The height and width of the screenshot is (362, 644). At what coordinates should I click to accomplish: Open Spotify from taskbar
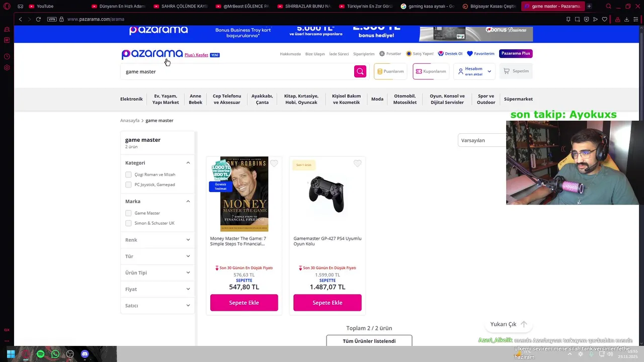pyautogui.click(x=40, y=354)
